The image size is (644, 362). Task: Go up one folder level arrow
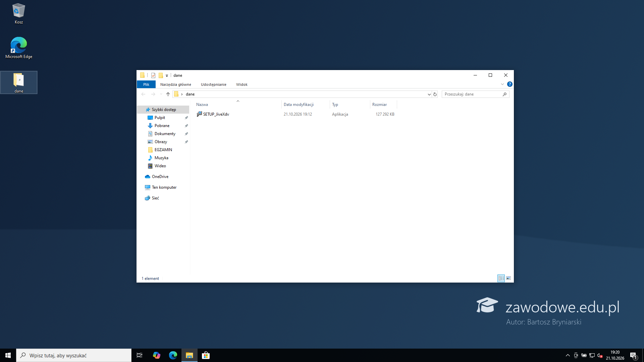168,94
